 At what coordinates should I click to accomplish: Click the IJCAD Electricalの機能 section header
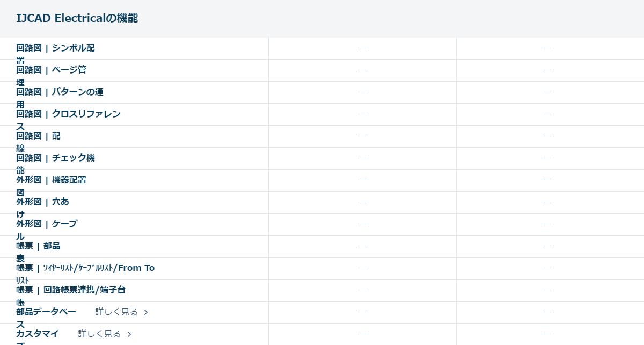coord(77,18)
